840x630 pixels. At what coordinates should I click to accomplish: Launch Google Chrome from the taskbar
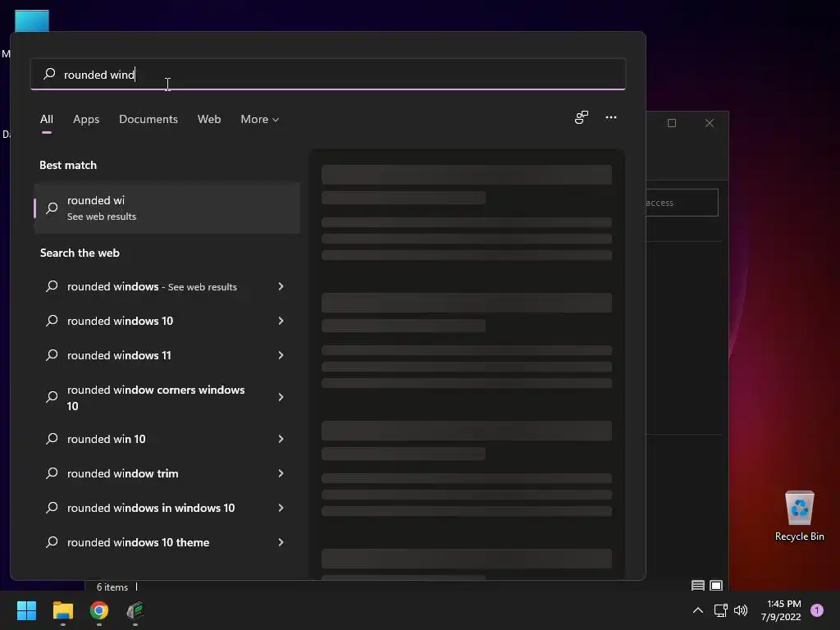pos(99,610)
